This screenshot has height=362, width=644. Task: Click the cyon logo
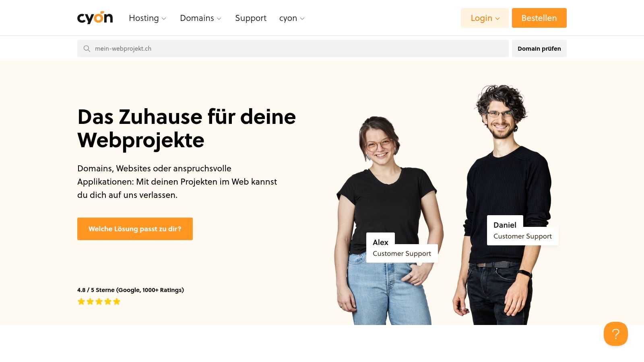pyautogui.click(x=95, y=18)
